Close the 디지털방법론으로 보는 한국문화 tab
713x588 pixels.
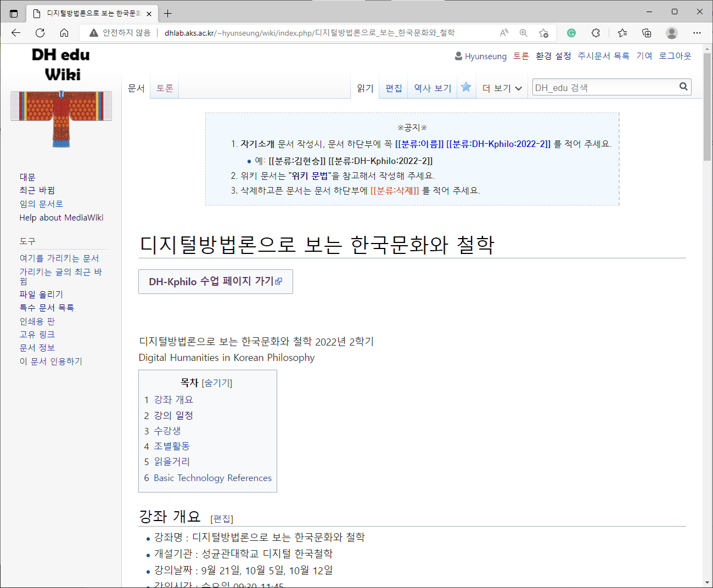pyautogui.click(x=149, y=14)
